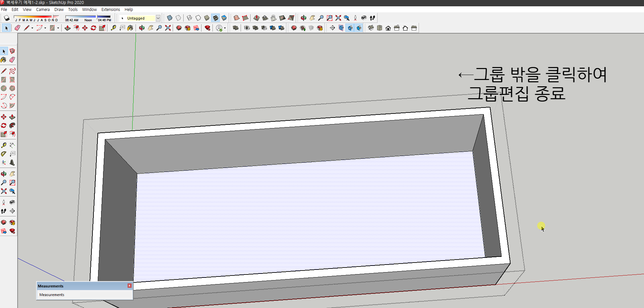Close the Measurements panel

tap(130, 286)
